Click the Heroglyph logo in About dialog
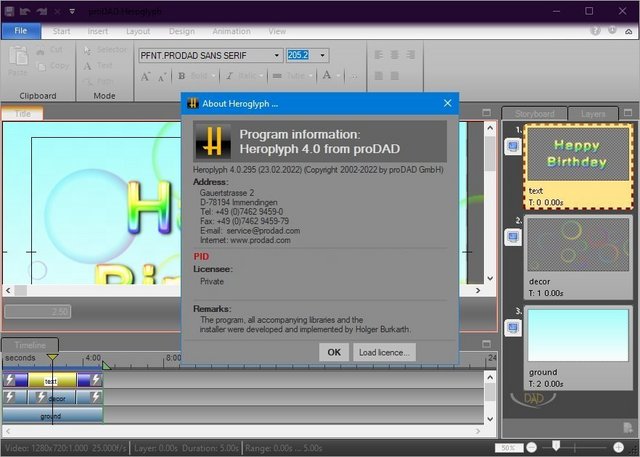Image resolution: width=640 pixels, height=457 pixels. pos(212,141)
